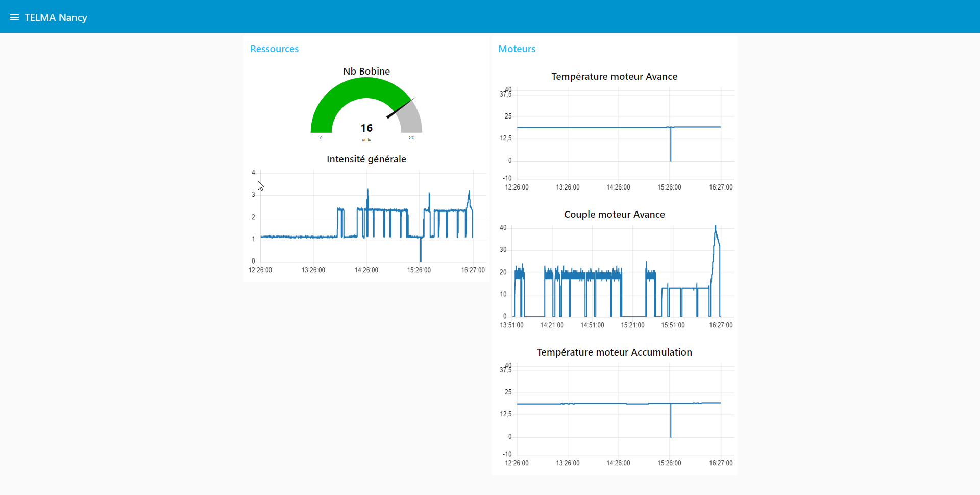Open the hamburger navigation menu
Screen dimensions: 980x495
[14, 17]
